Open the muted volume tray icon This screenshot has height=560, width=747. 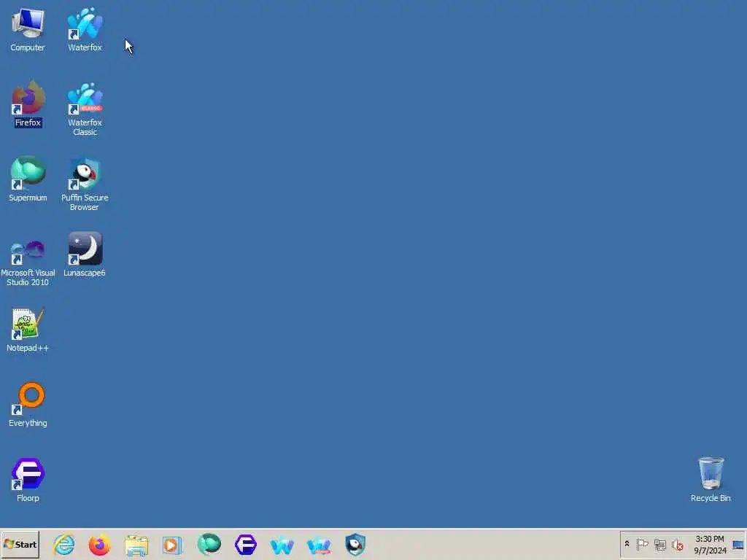[677, 544]
